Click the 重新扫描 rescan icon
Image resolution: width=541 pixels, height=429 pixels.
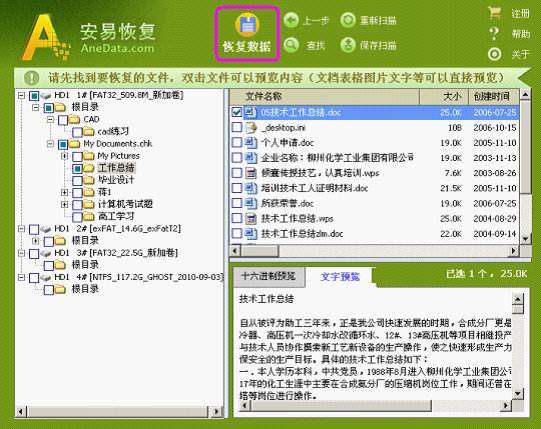(347, 20)
